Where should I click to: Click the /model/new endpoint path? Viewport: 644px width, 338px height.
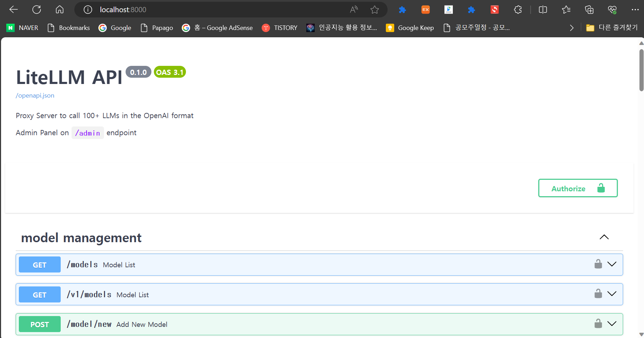tap(89, 324)
